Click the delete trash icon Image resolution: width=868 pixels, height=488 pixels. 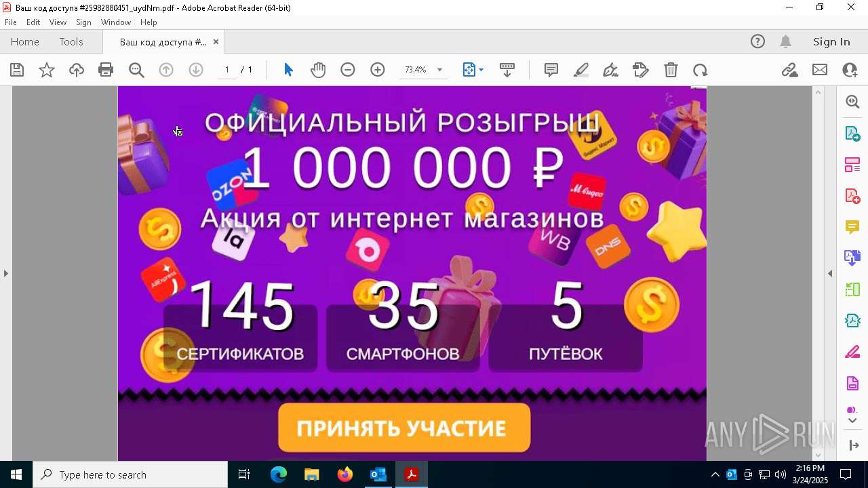[671, 70]
